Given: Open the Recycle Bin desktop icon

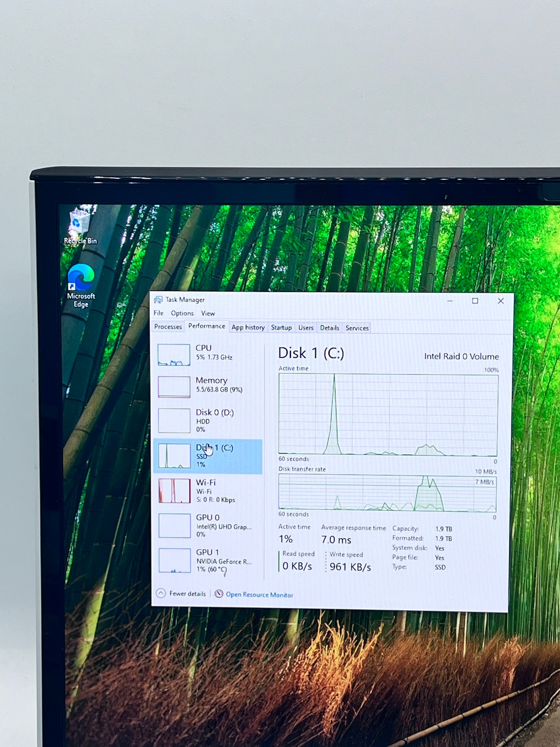Looking at the screenshot, I should pyautogui.click(x=80, y=226).
